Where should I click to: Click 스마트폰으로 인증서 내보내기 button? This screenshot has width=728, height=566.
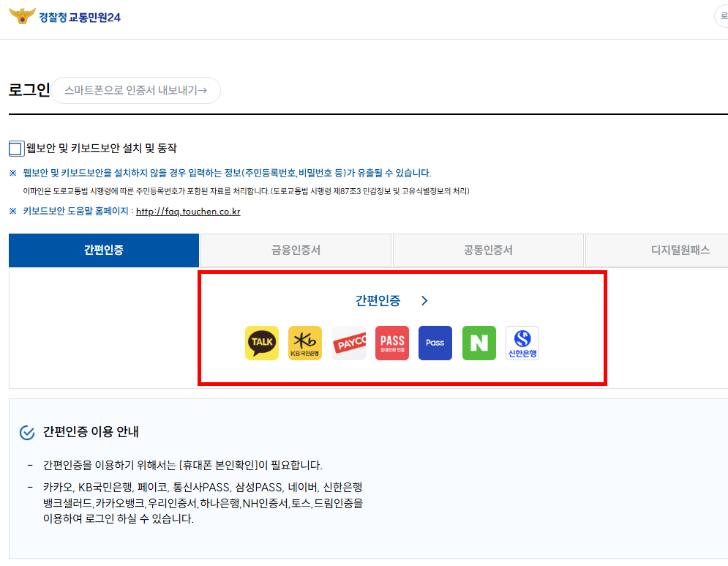(135, 91)
